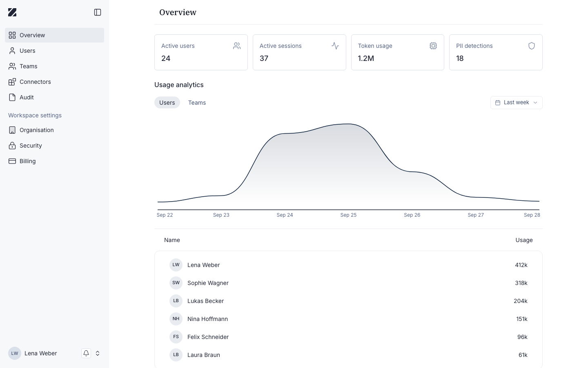
Task: Click the Audit document icon in sidebar
Action: 12,97
